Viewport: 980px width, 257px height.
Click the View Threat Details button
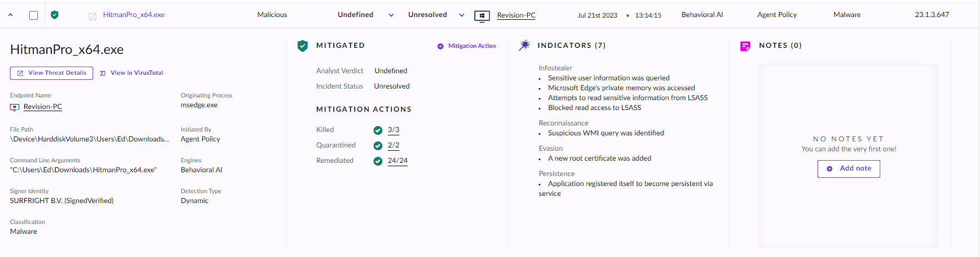(x=51, y=73)
